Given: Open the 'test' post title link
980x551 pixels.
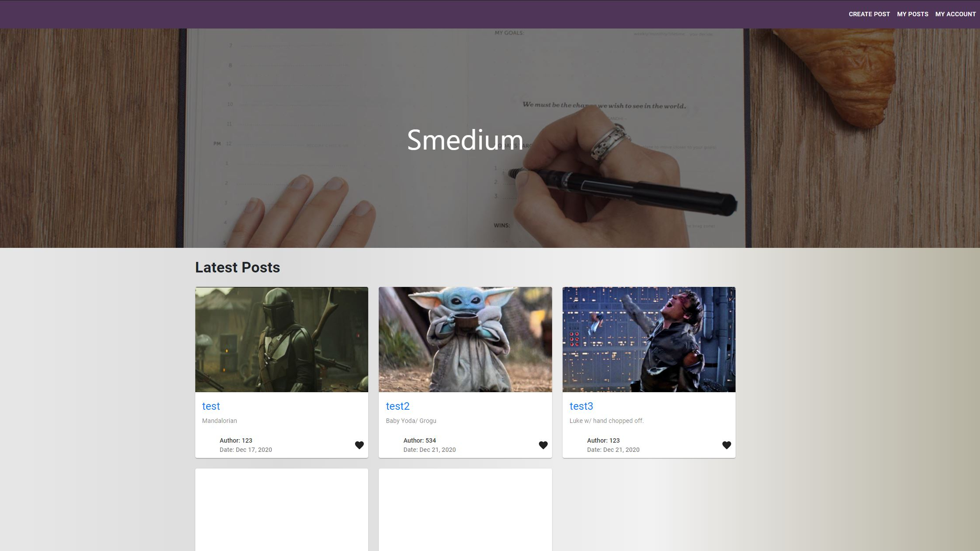Looking at the screenshot, I should 211,406.
